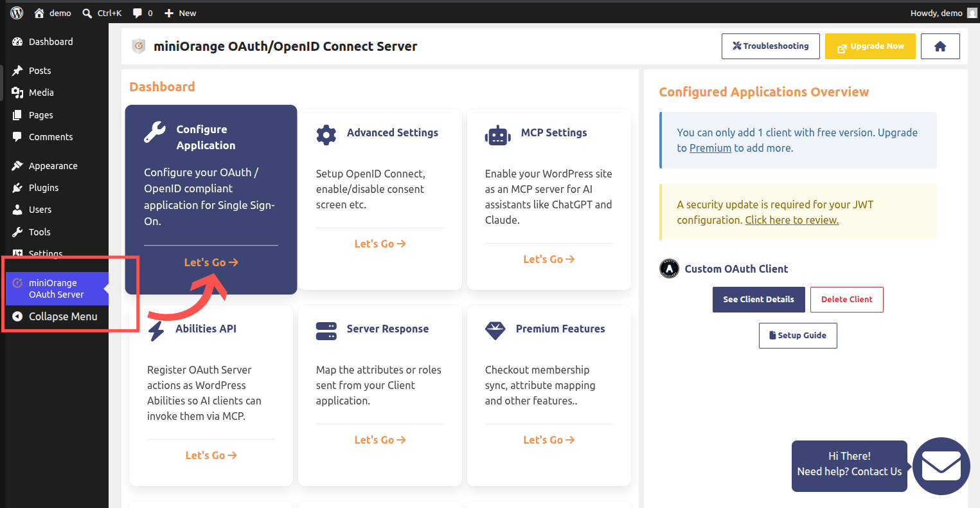Click Let's Go under Abilities API
This screenshot has height=508, width=980.
point(211,455)
